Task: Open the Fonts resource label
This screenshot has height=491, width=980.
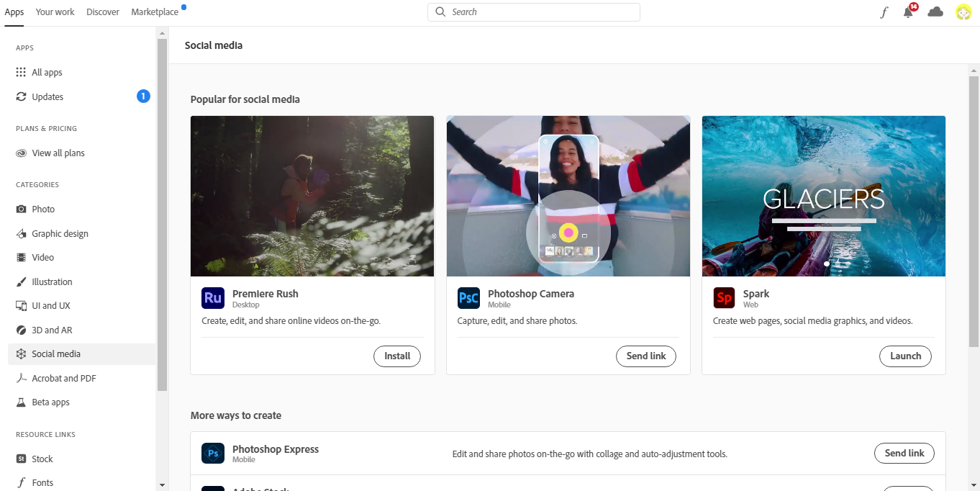Action: [42, 482]
